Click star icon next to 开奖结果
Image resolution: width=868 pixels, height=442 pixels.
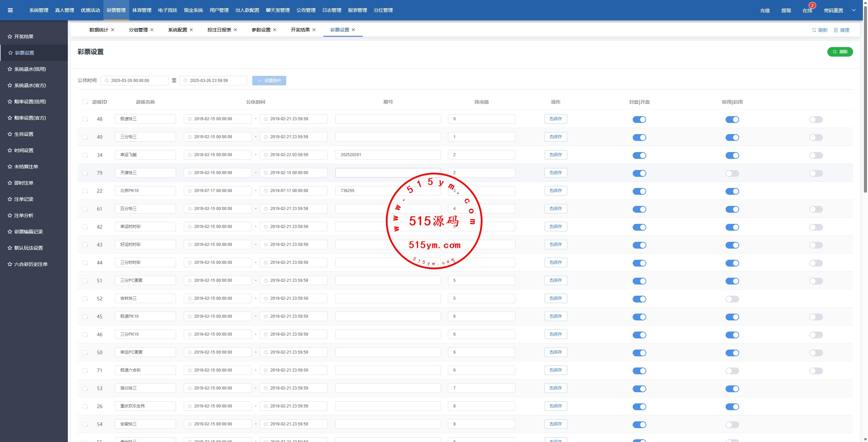click(10, 37)
